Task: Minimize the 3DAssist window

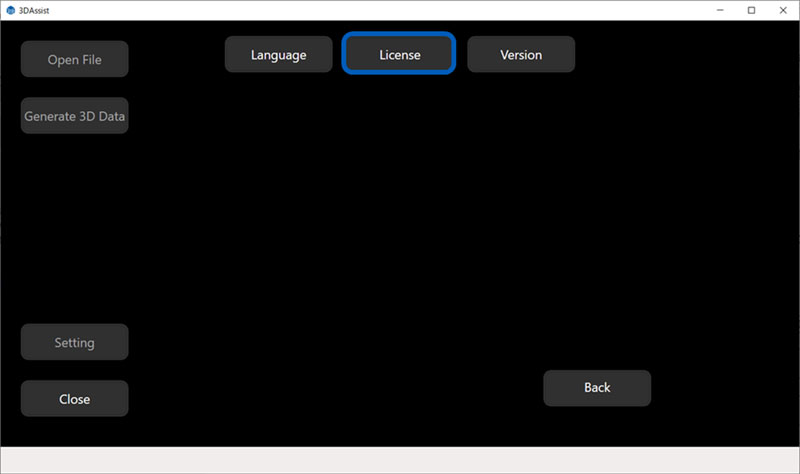Action: (718, 10)
